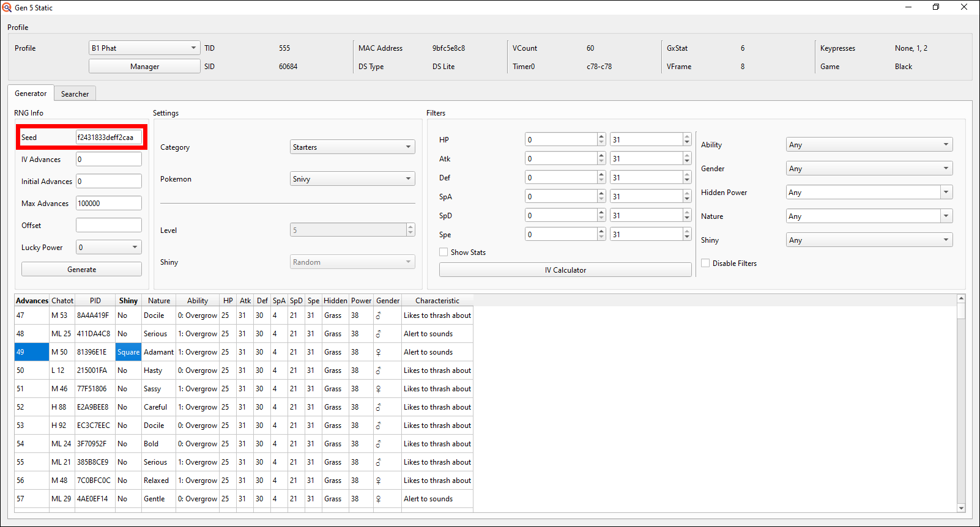Enable the Disable Filters checkbox
This screenshot has height=527, width=980.
click(705, 263)
